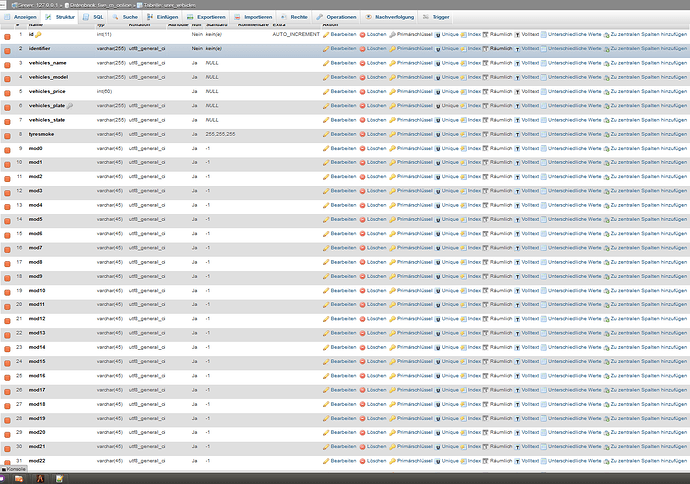This screenshot has height=484, width=690.
Task: Click red delete icon for mod12 row
Action: pos(363,319)
